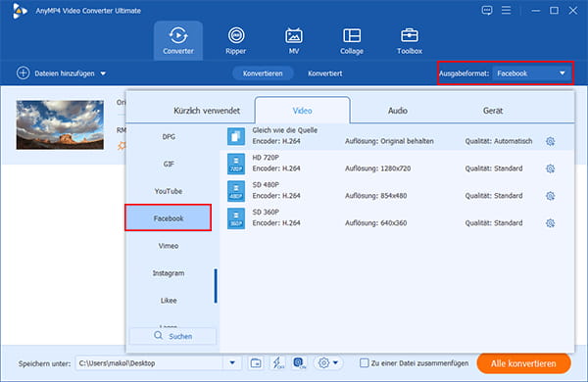Expand the Dateien hinzufügen dropdown arrow
588x382 pixels.
click(103, 73)
